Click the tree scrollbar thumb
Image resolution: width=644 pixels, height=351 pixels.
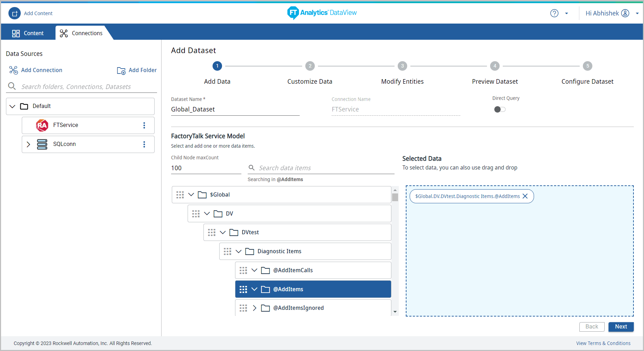395,197
